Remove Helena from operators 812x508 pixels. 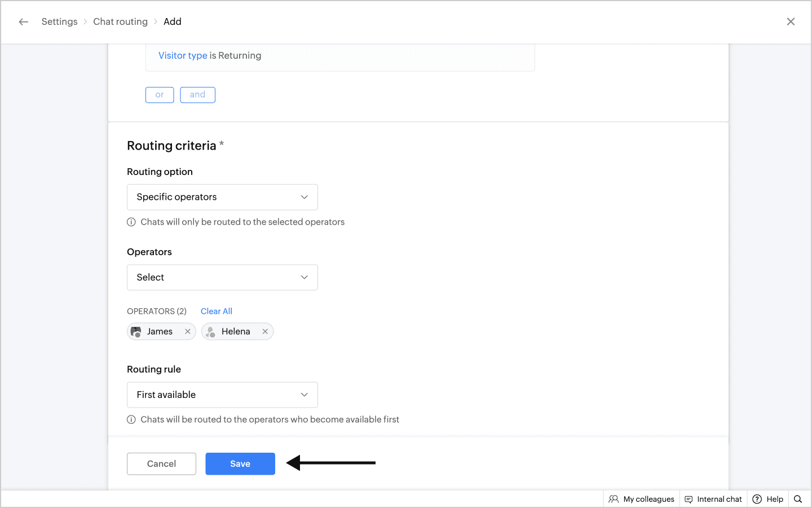coord(265,331)
